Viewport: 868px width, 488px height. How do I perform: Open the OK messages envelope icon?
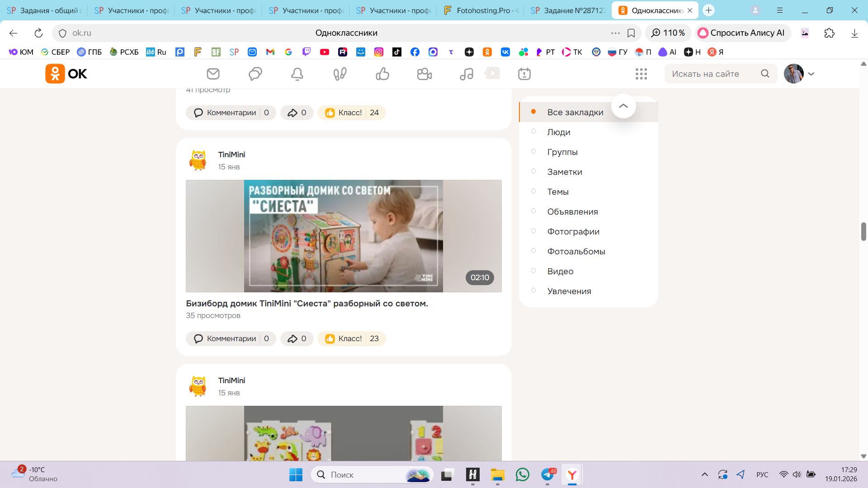tap(213, 74)
